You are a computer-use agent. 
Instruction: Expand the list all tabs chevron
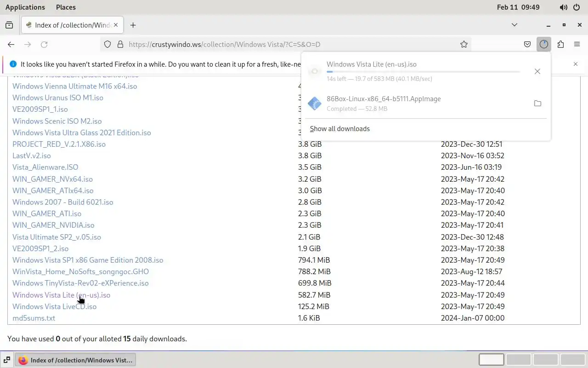[514, 25]
